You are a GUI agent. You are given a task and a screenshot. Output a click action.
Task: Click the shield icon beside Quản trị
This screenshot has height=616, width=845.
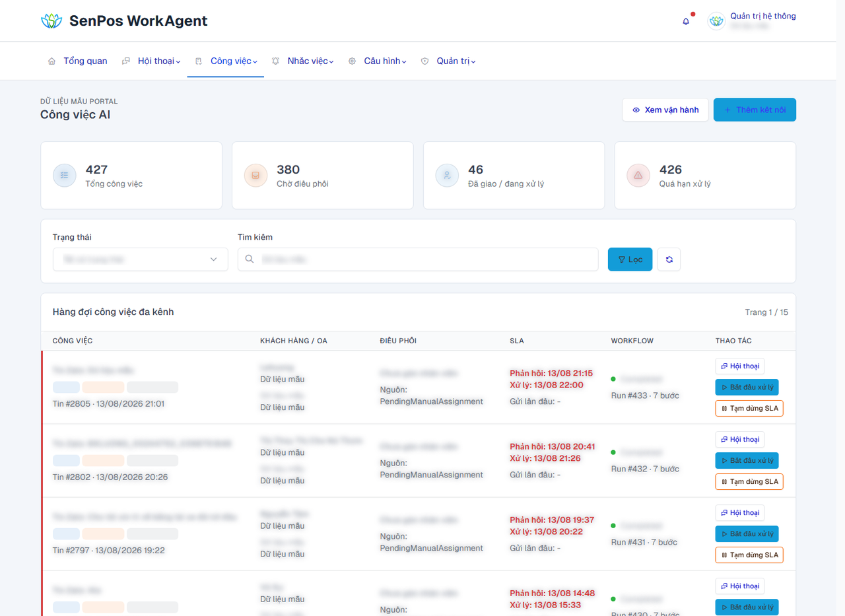tap(424, 61)
